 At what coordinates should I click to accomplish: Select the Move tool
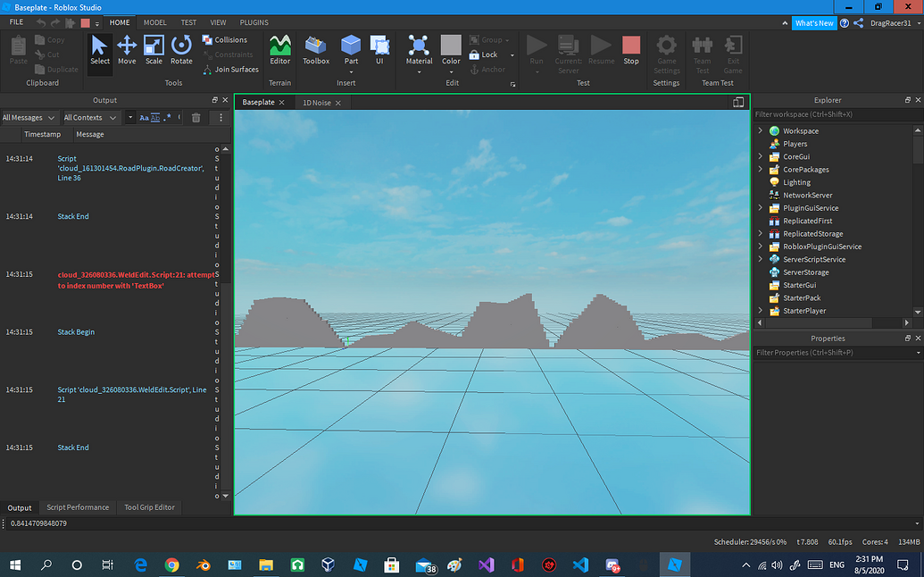pyautogui.click(x=126, y=51)
